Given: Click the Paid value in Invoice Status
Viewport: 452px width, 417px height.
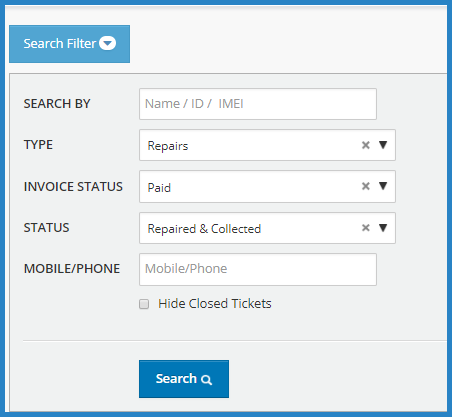Looking at the screenshot, I should 159,188.
